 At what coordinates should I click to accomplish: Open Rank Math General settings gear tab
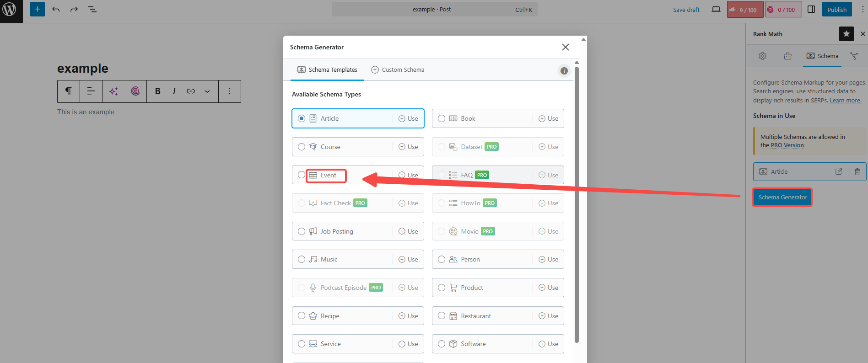(x=762, y=56)
